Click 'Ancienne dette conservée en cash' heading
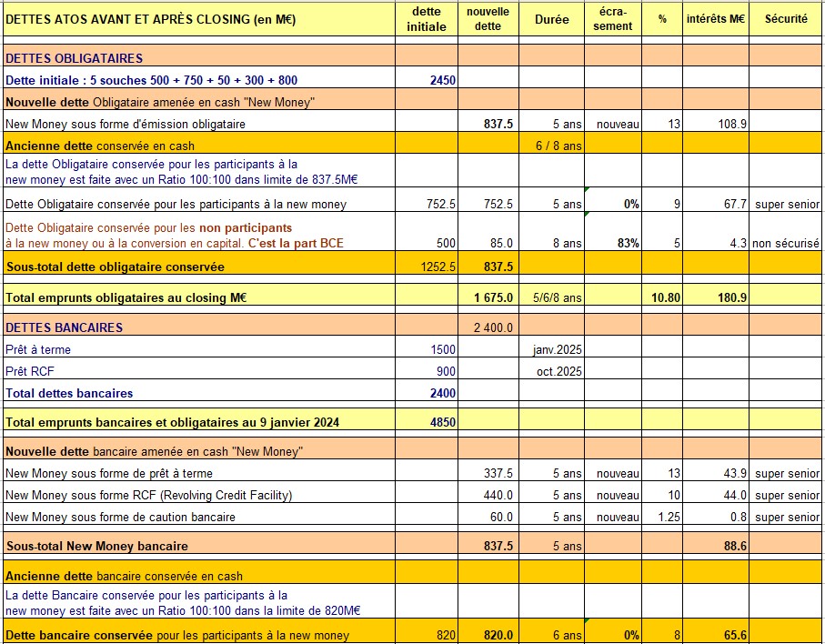The width and height of the screenshot is (825, 644). 100,146
